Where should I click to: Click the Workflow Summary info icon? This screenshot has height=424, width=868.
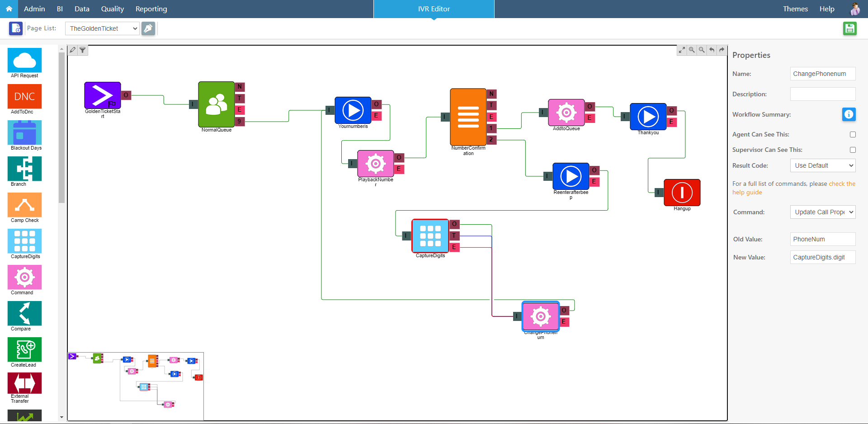[x=849, y=114]
